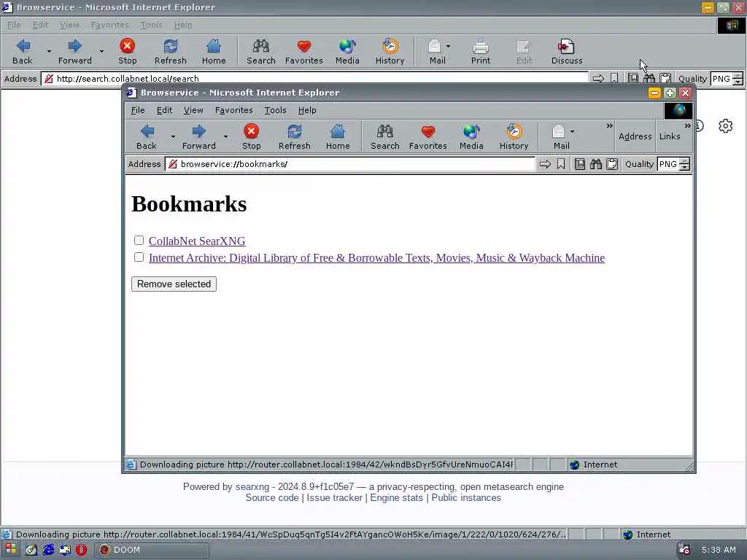The width and height of the screenshot is (747, 560).
Task: Check the CollabNet SearXNG bookmark checkbox
Action: coord(139,240)
